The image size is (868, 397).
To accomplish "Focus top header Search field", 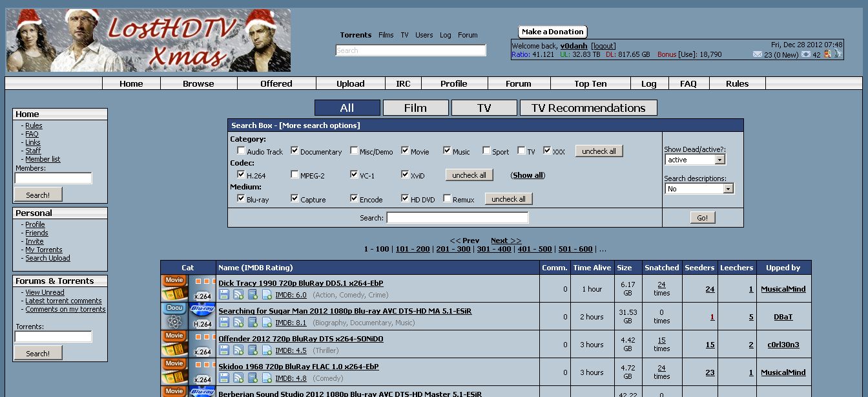I will point(411,50).
